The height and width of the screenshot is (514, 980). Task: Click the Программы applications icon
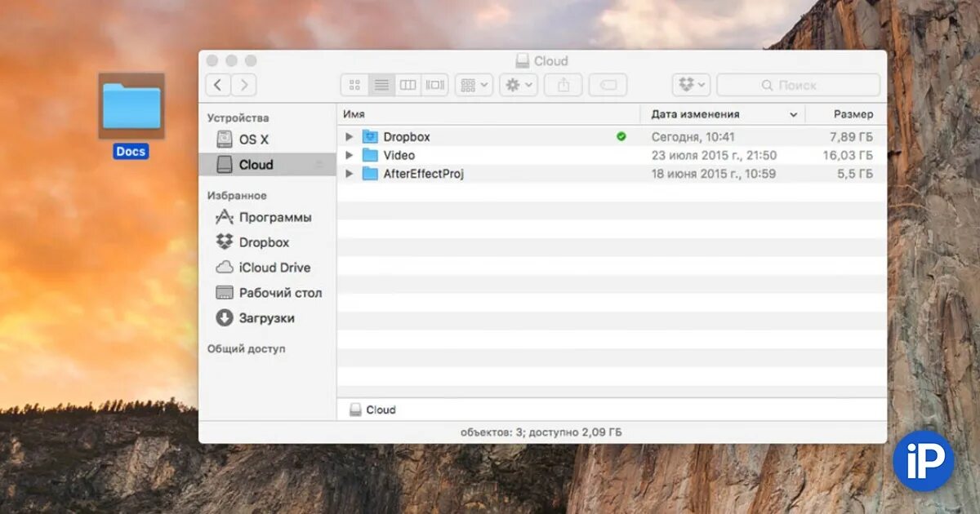pos(225,217)
